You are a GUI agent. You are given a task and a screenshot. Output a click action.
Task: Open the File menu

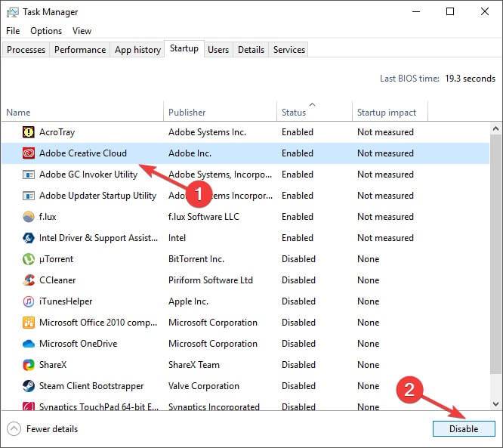pos(13,31)
